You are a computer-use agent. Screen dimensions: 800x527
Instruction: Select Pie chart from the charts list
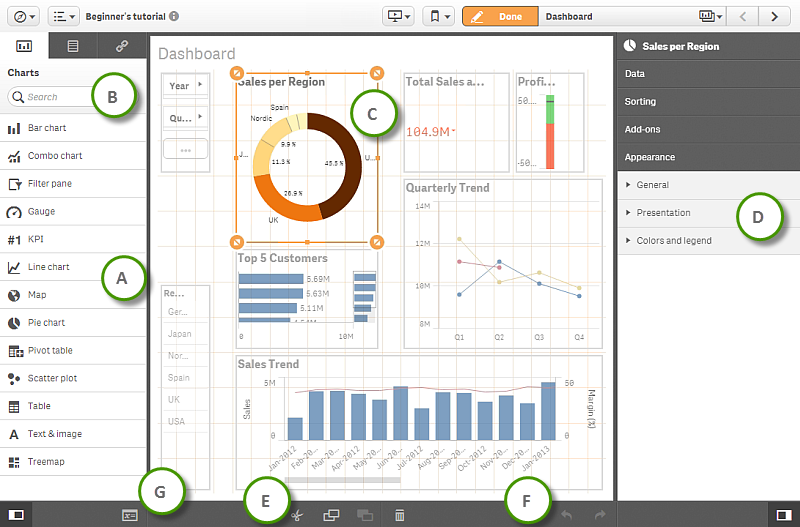point(73,322)
